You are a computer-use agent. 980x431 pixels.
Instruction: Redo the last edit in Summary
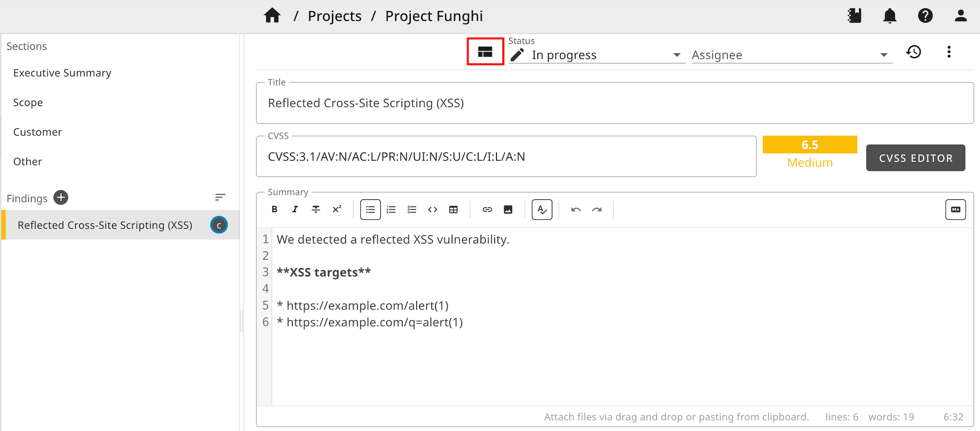click(x=596, y=209)
